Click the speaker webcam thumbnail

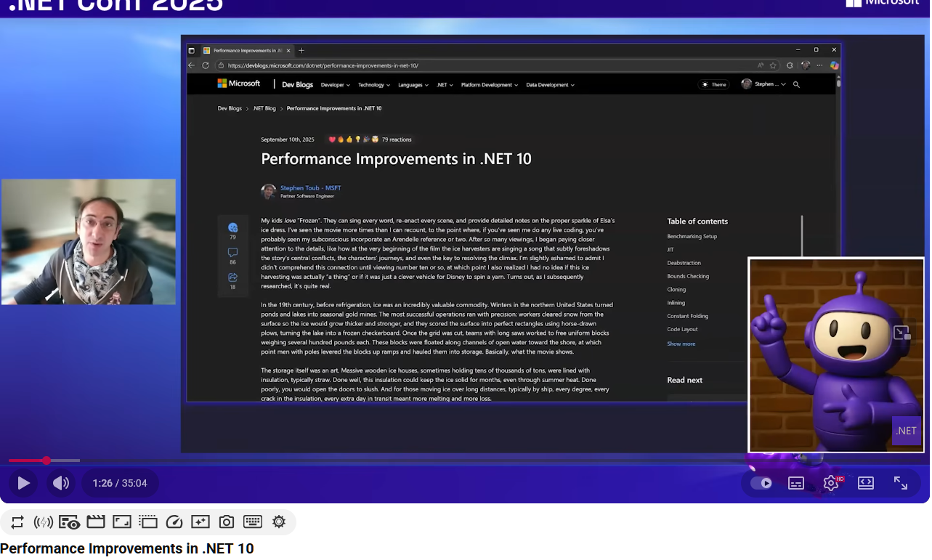pos(89,242)
